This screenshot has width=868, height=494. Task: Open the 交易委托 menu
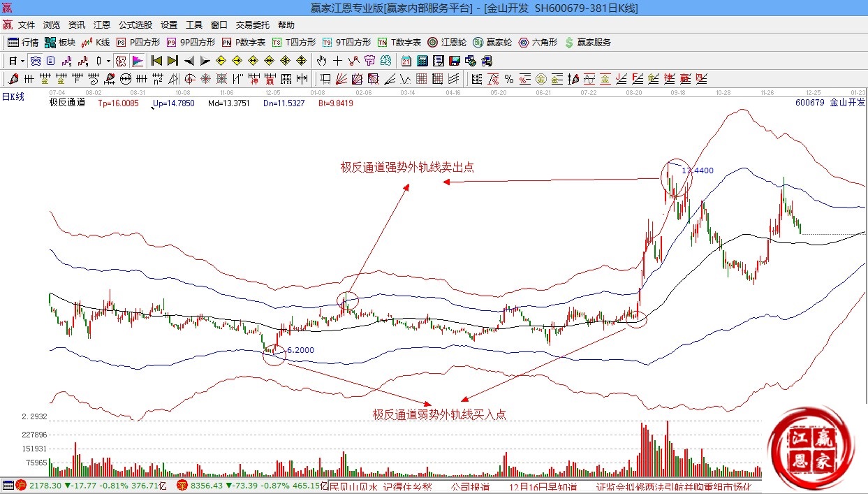[x=252, y=25]
